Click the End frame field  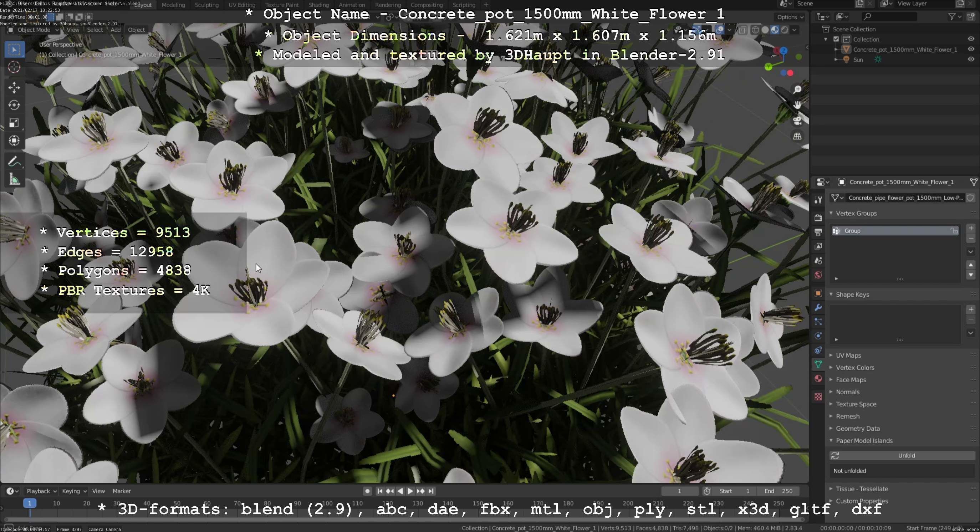778,491
